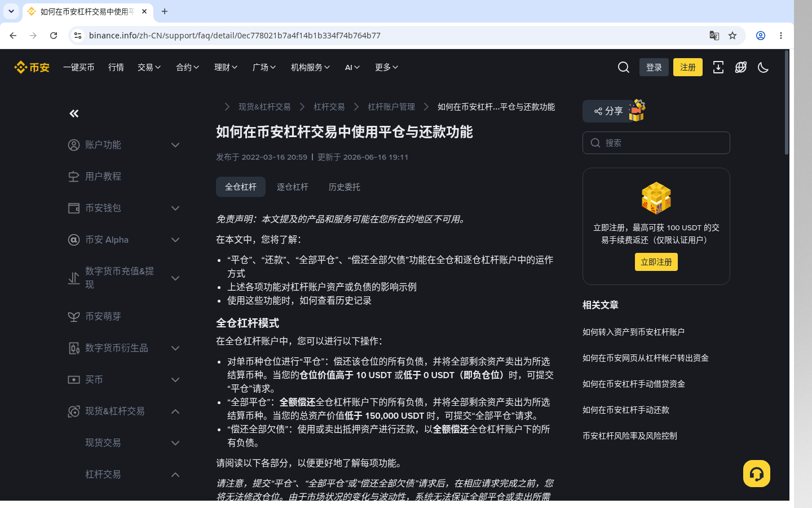Click the browser address bar URL
812x508 pixels.
click(235, 36)
